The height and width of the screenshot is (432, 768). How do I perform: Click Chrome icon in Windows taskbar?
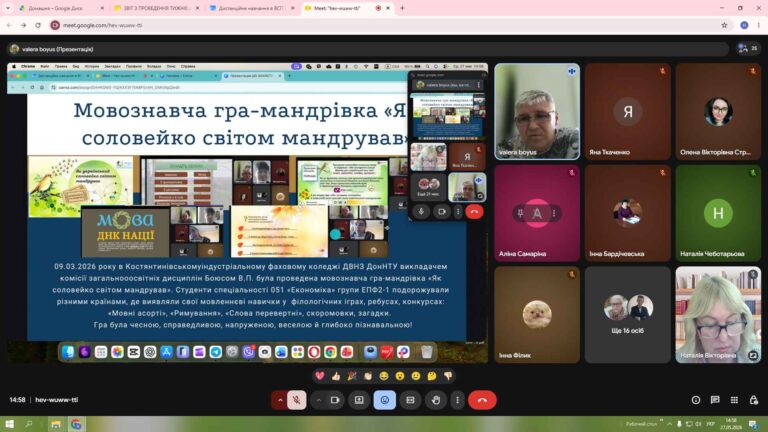point(76,424)
